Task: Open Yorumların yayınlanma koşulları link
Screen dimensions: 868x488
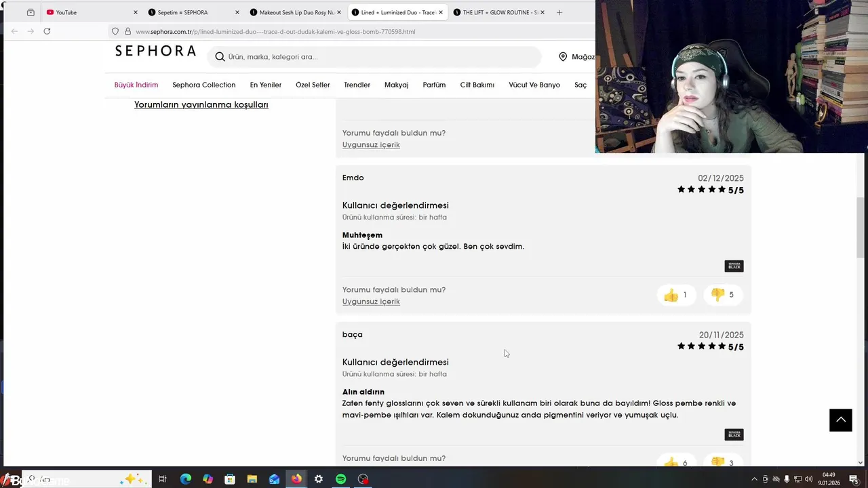Action: pos(201,105)
